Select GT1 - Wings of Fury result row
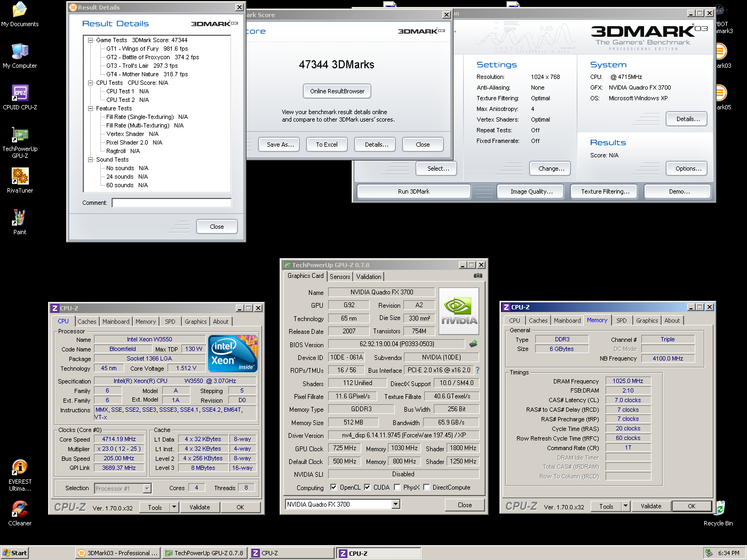The width and height of the screenshot is (747, 560). coord(147,49)
